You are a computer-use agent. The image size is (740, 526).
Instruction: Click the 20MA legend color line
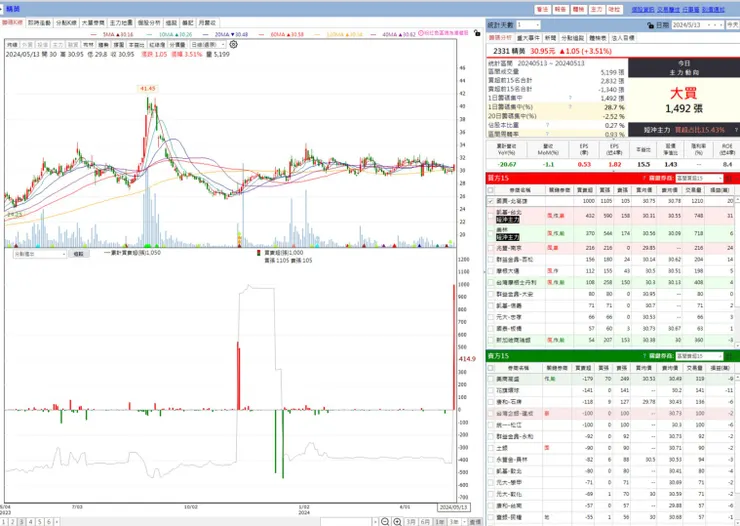pos(205,34)
